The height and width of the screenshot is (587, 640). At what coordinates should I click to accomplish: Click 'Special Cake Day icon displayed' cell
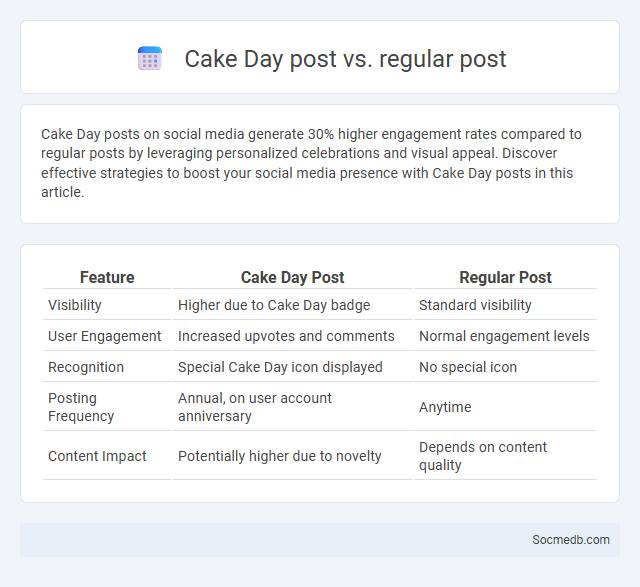[280, 367]
